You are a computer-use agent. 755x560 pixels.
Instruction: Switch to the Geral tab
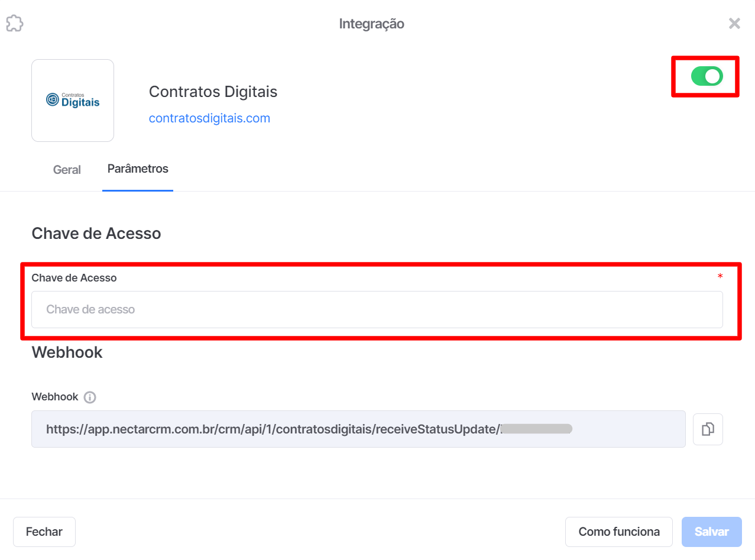[67, 170]
